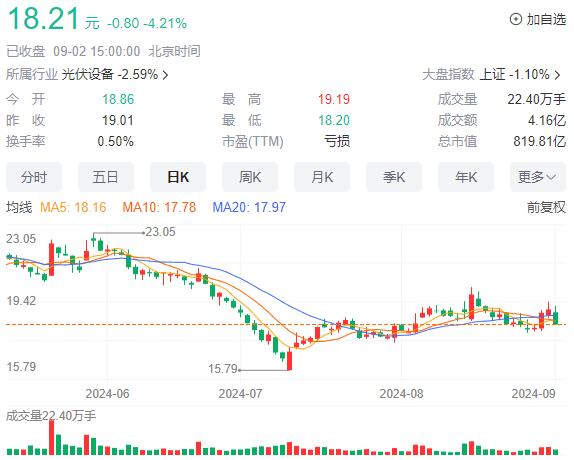This screenshot has height=460, width=574.
Task: Click the 加自选 plus circle icon
Action: pyautogui.click(x=515, y=19)
